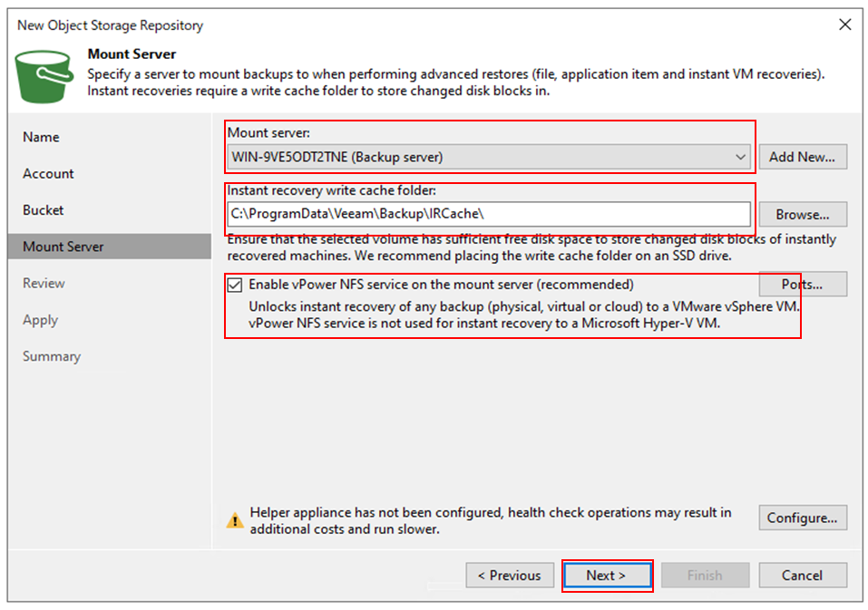The image size is (868, 610).
Task: Click the dialog title 'New Object Storage Repository'
Action: point(110,25)
